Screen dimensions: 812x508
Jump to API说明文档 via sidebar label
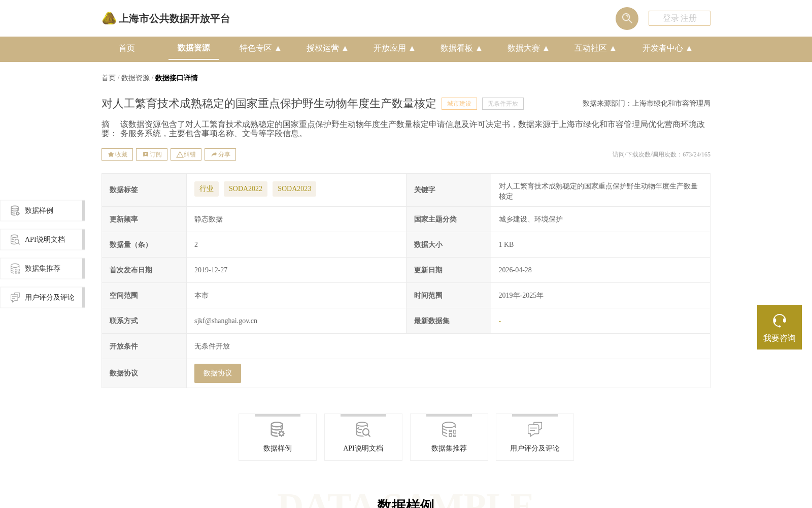(x=45, y=240)
